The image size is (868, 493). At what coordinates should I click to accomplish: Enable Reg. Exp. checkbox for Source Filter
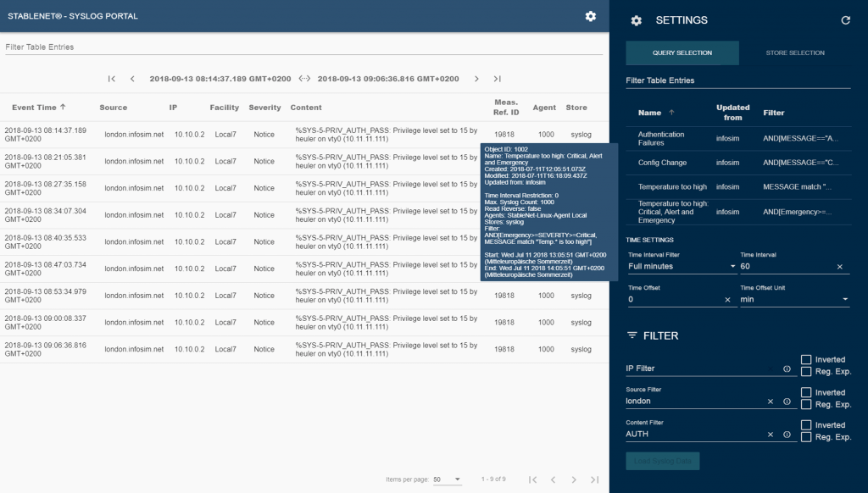point(806,404)
